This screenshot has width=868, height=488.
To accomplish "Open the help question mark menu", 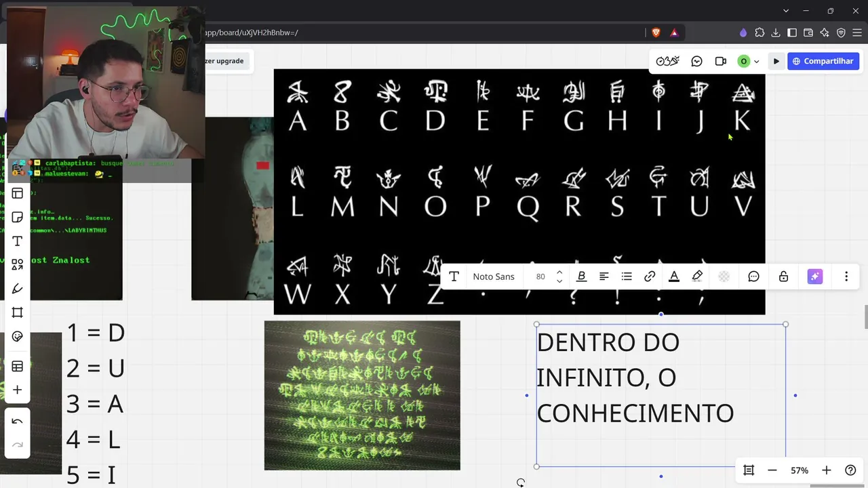I will point(850,470).
